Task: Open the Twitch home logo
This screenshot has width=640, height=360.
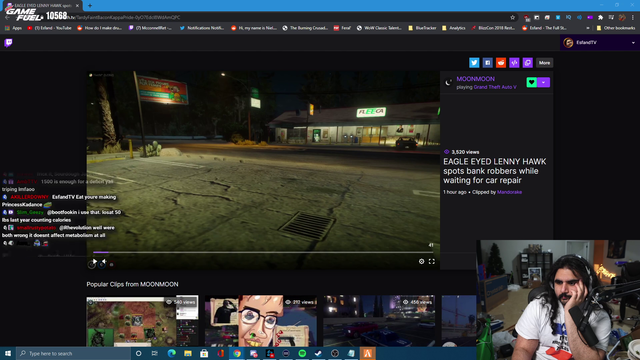Action: click(x=8, y=42)
